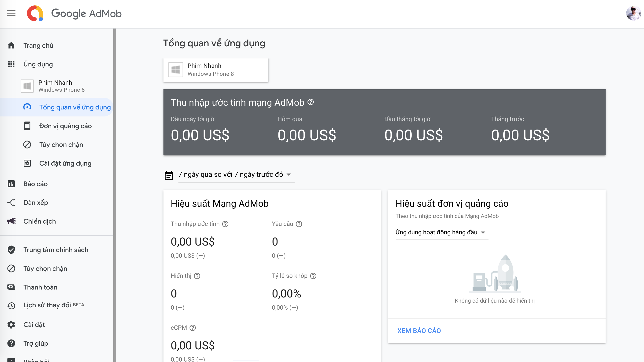Click help icon next to eCPM
Viewport: 644px width, 362px height.
[192, 328]
